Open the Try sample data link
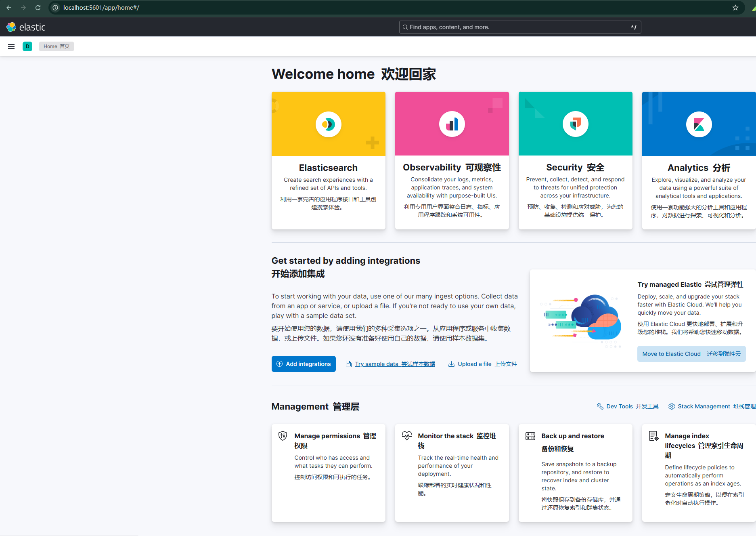756x536 pixels. pyautogui.click(x=391, y=364)
